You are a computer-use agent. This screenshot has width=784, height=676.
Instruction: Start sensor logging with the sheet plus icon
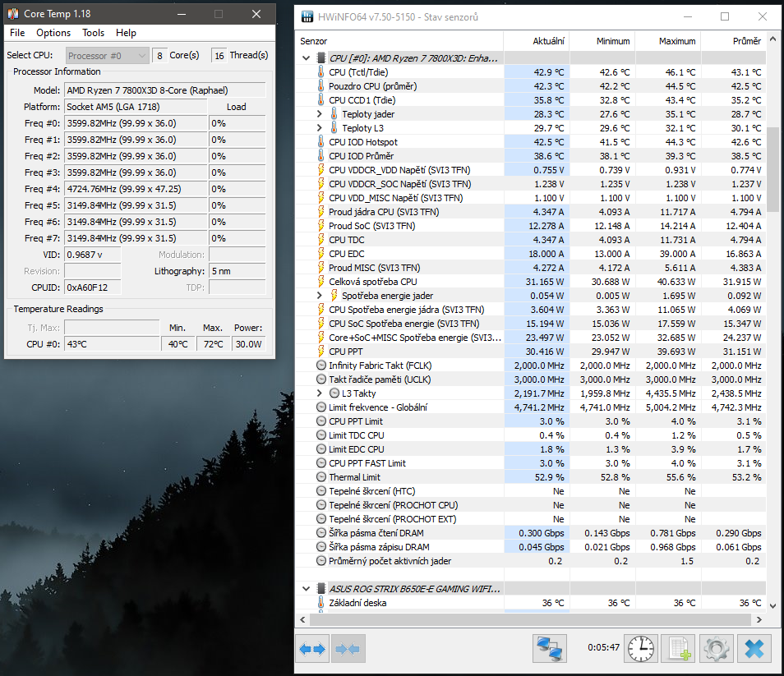click(679, 649)
